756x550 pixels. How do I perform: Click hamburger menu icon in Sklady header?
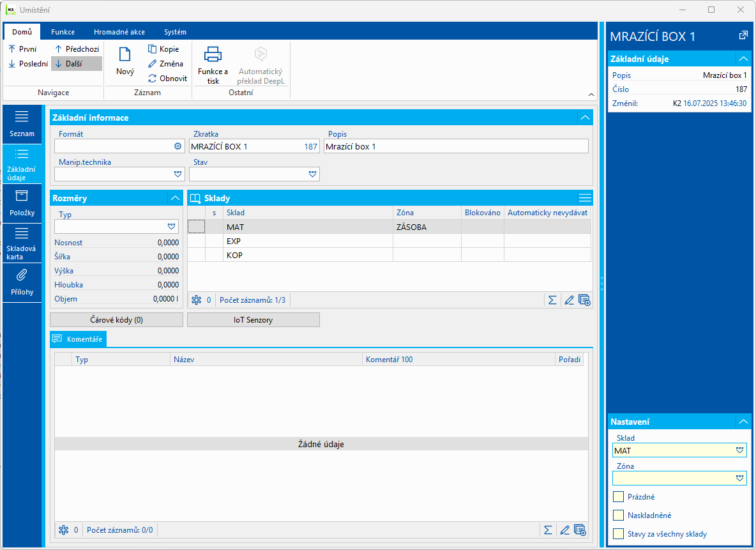click(x=585, y=198)
